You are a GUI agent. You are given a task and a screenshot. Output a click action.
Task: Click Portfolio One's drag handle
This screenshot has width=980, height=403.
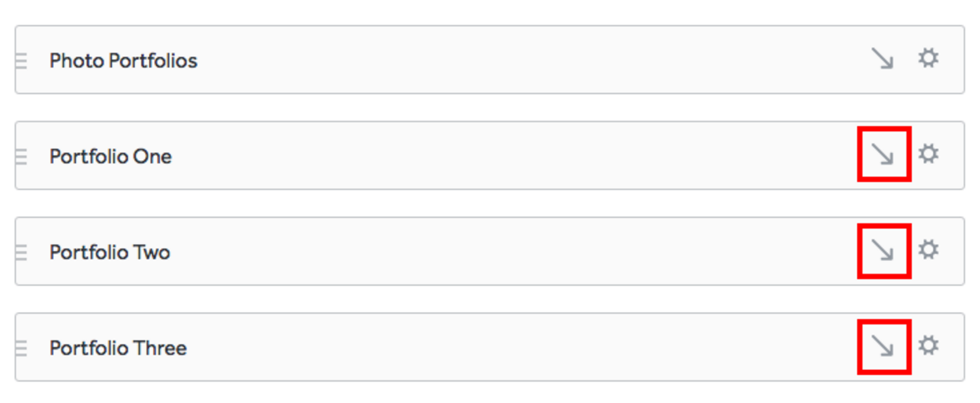pos(21,157)
